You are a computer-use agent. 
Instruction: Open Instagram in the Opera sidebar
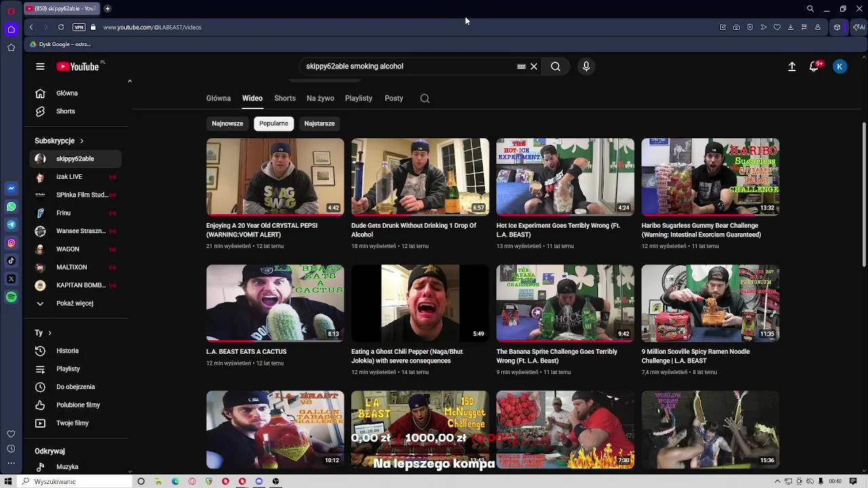click(11, 243)
